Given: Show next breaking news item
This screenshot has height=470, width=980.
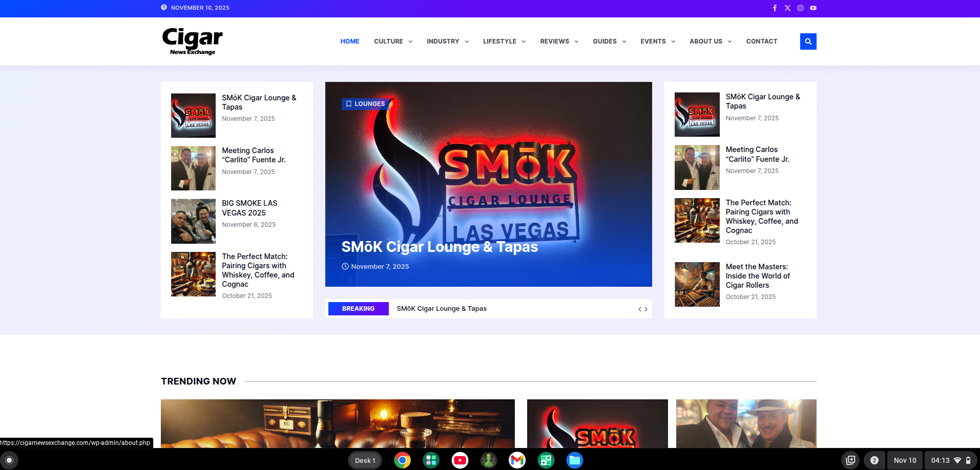Looking at the screenshot, I should 646,309.
